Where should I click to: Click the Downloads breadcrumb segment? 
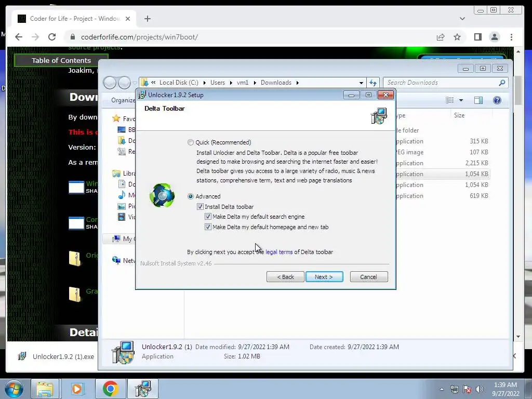click(x=276, y=83)
